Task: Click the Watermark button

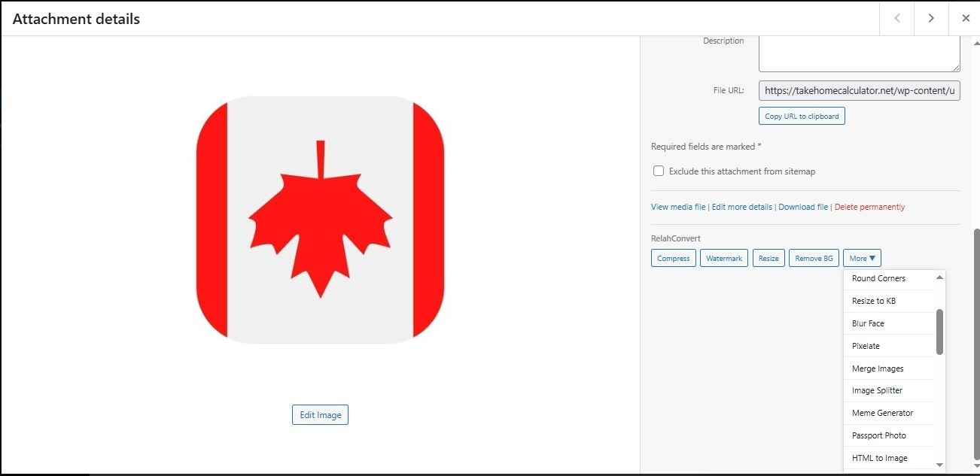Action: [724, 258]
